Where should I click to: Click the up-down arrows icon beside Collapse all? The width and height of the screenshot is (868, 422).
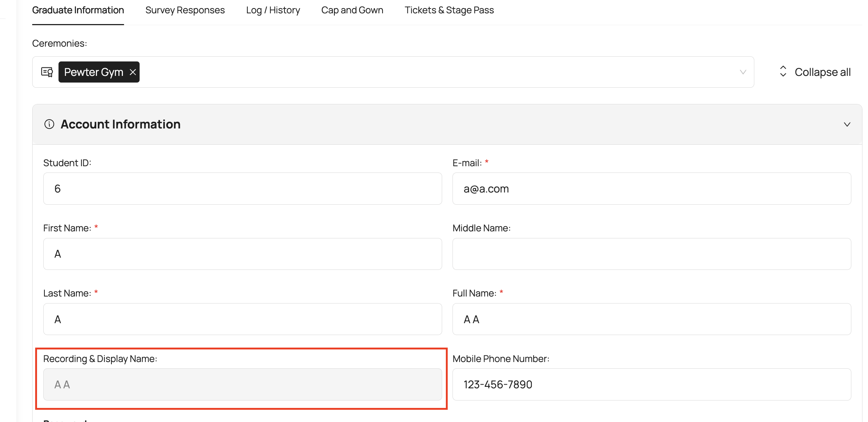783,71
